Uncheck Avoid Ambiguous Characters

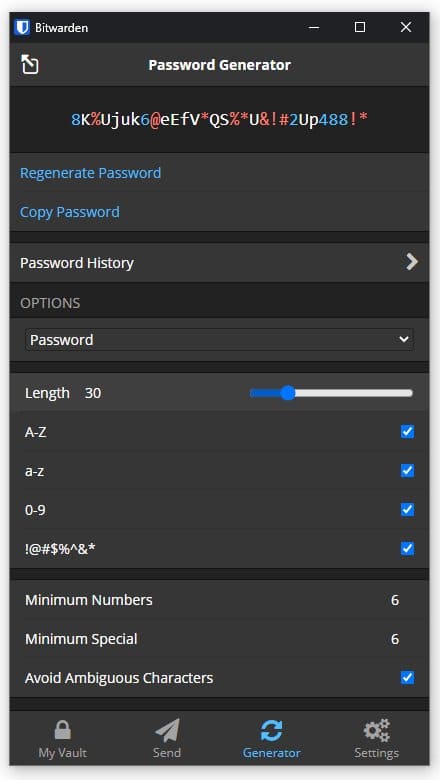(407, 678)
